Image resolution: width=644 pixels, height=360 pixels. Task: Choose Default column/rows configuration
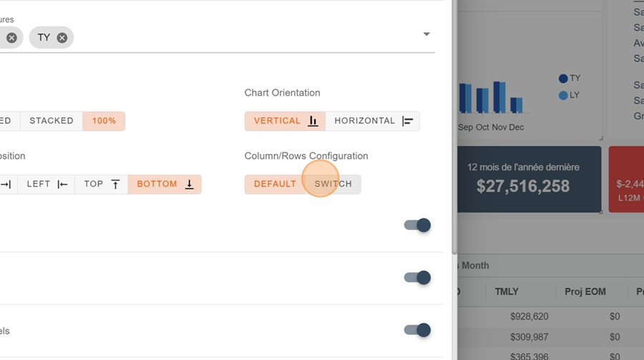click(275, 184)
